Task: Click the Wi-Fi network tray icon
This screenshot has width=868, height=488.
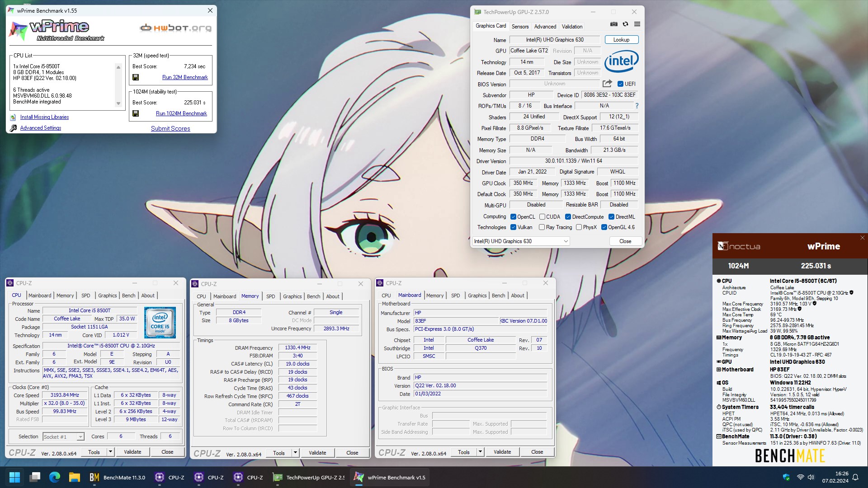Action: [x=800, y=477]
